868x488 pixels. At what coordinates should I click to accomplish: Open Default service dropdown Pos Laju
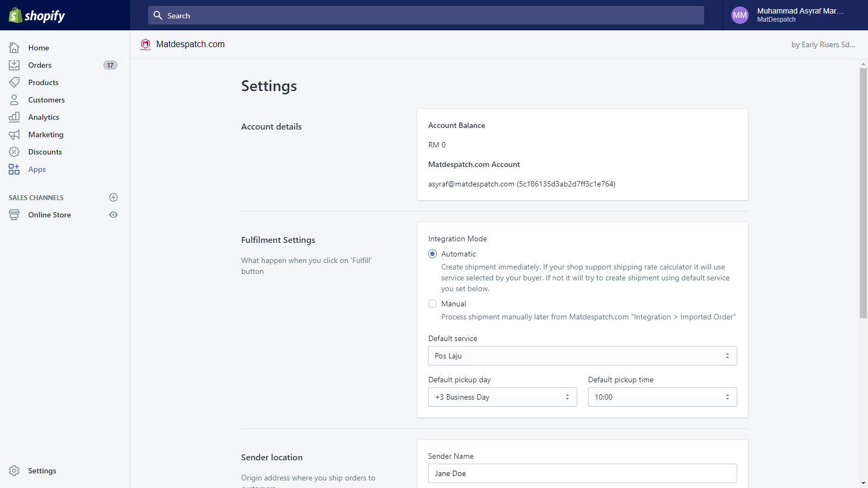[583, 356]
